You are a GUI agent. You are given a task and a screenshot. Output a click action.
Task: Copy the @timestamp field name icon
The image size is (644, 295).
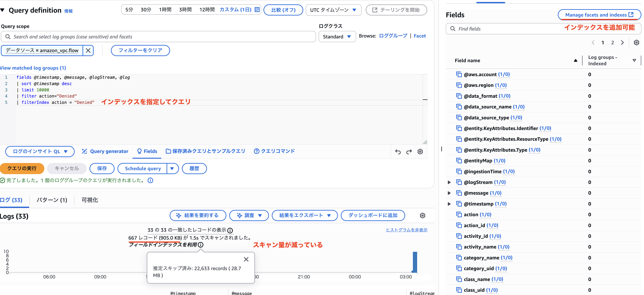pos(459,204)
